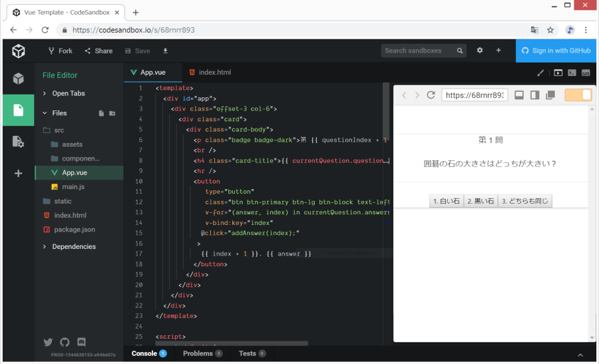Click the preview refresh icon
This screenshot has height=364, width=599.
click(431, 95)
